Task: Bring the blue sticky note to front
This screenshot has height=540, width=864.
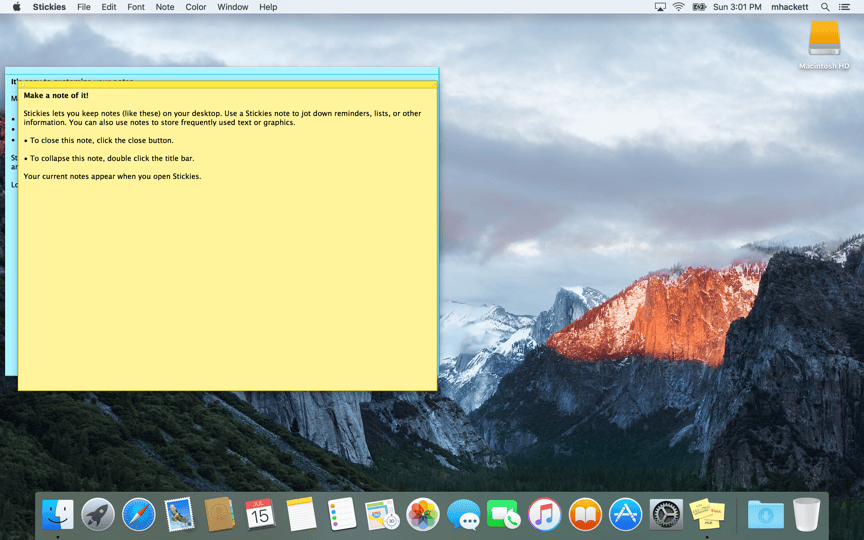Action: tap(222, 73)
